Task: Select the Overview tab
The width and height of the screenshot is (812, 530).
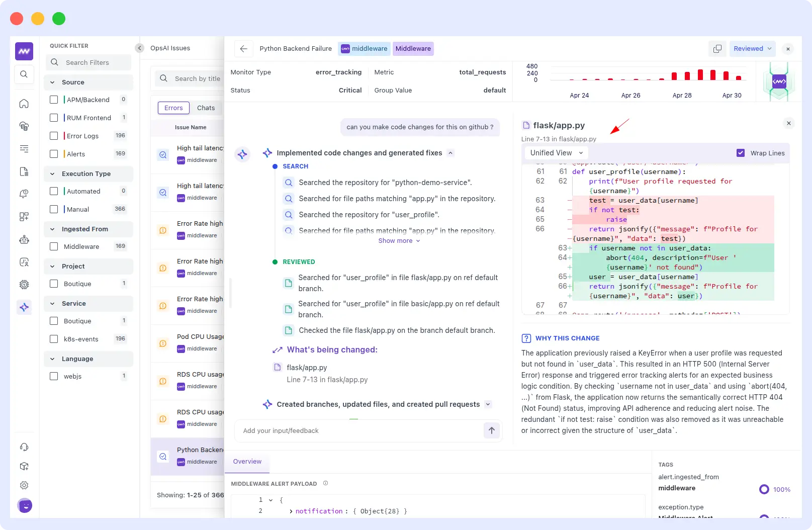Action: click(247, 461)
